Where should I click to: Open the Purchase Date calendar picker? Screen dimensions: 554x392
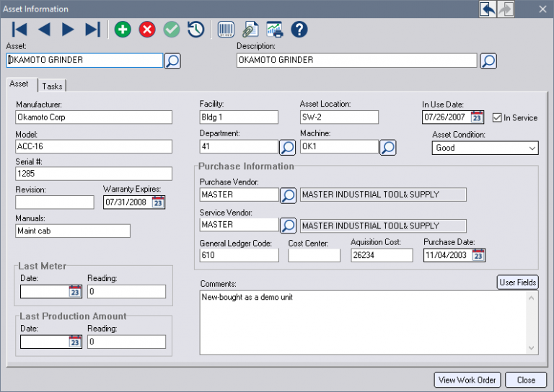tap(478, 255)
